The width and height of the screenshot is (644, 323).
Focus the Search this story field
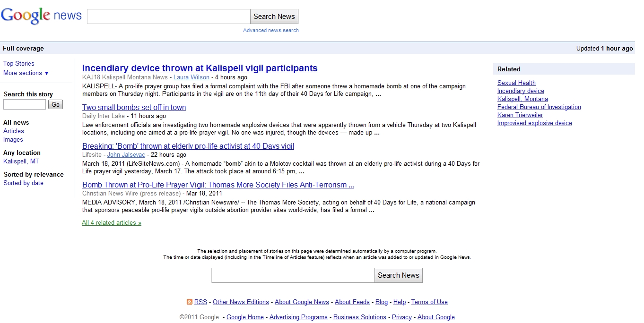point(25,104)
